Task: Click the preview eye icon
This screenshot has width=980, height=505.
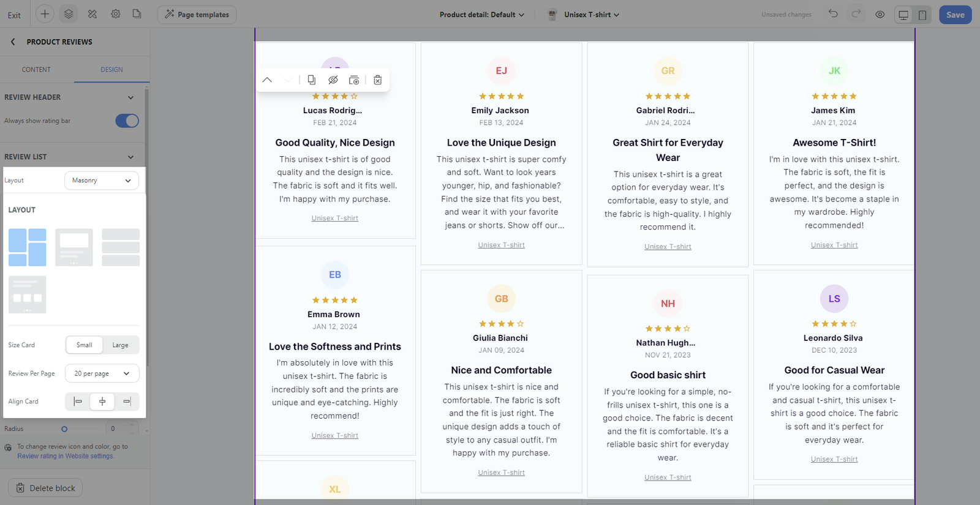Action: (880, 14)
